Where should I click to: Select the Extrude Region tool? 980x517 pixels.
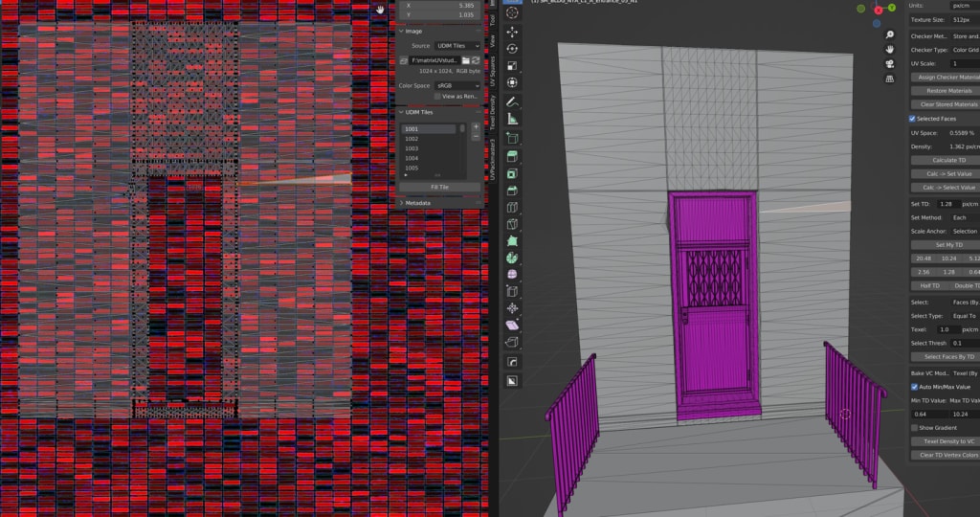(x=512, y=156)
